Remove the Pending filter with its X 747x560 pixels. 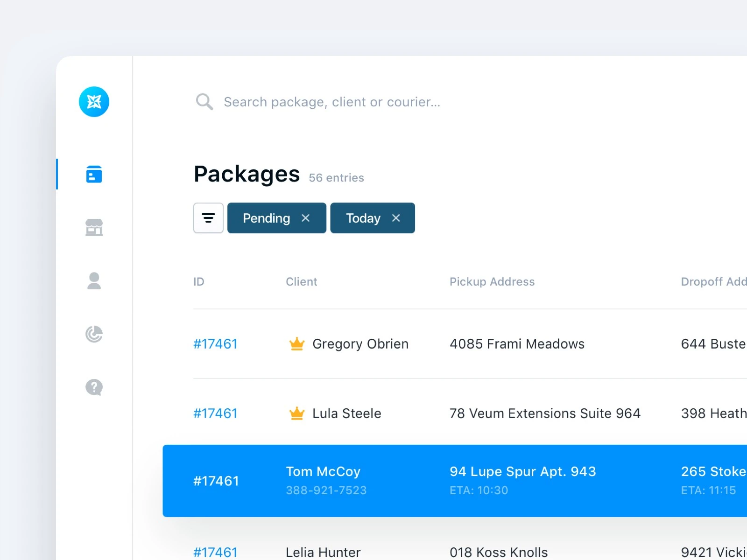(306, 218)
